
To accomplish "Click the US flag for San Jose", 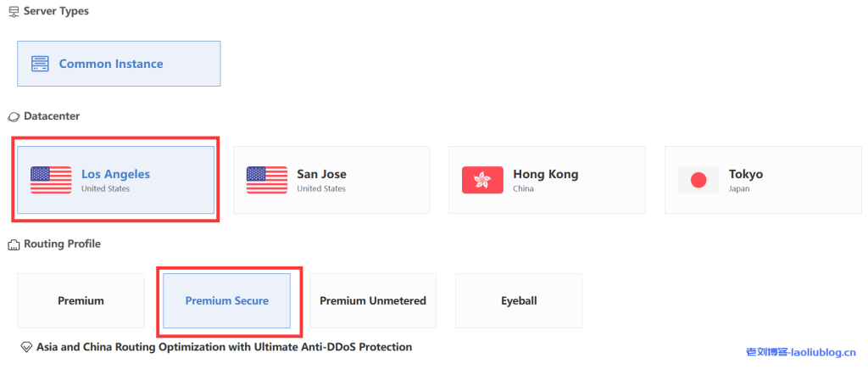I will click(x=267, y=180).
